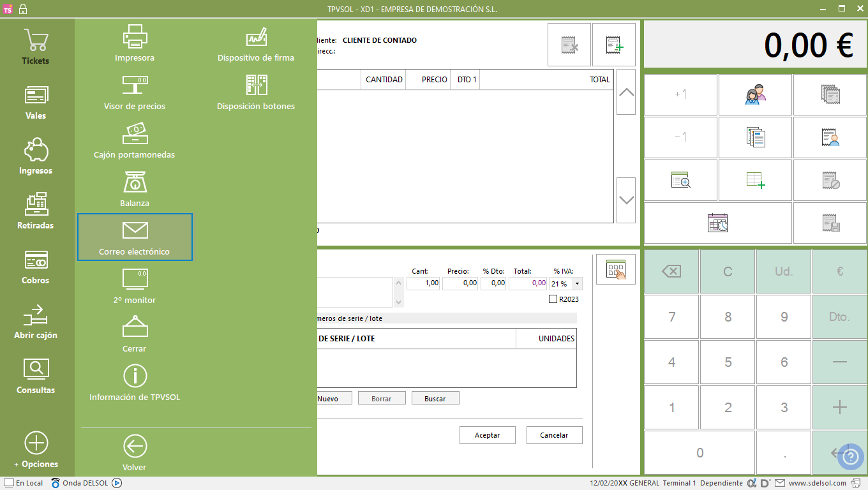Open Ingresos piggy bank section
Screen dimensions: 868x490
pos(36,157)
